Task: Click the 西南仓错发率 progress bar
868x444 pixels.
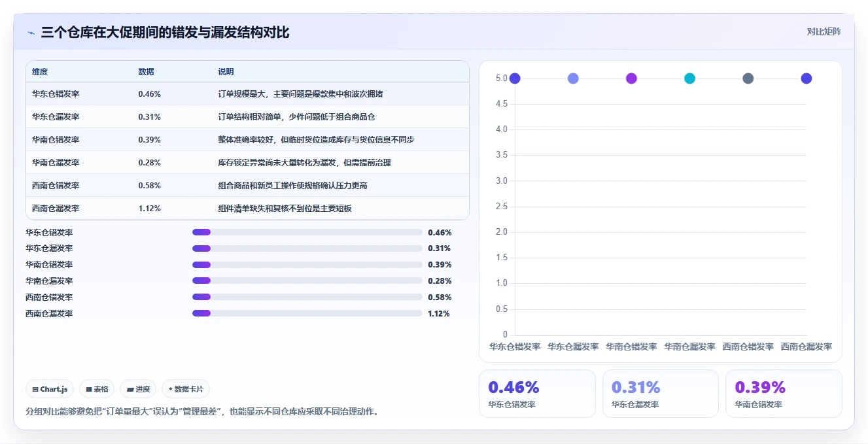Action: click(307, 298)
